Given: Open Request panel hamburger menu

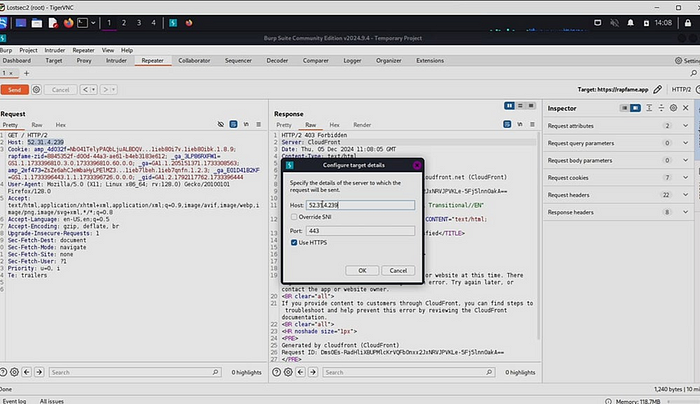Looking at the screenshot, I should (258, 125).
